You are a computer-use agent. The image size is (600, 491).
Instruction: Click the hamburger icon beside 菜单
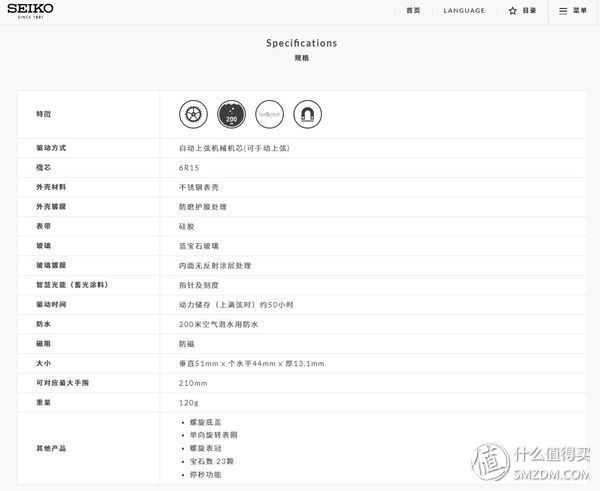[563, 11]
